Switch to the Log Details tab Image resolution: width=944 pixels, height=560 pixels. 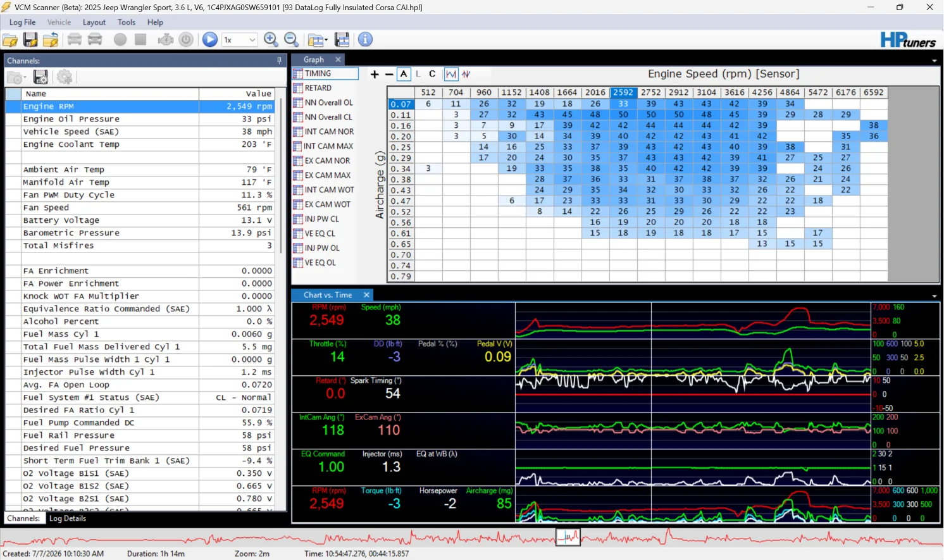(68, 518)
